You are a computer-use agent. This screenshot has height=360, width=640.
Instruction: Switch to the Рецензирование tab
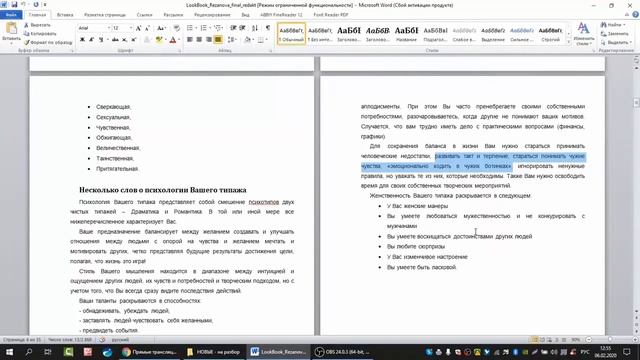(212, 15)
